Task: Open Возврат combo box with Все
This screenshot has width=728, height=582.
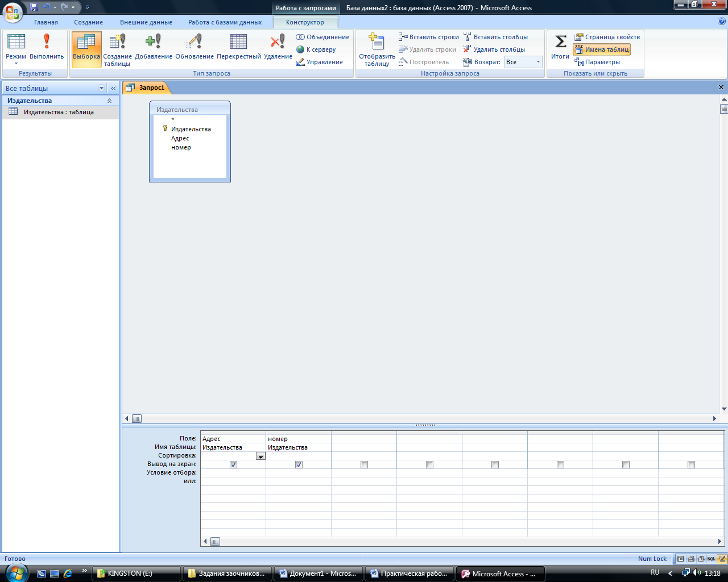Action: coord(524,62)
